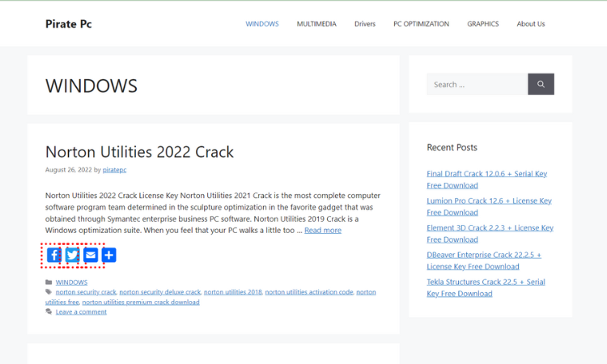The image size is (607, 364).
Task: Click the Pirate Pc site title
Action: pos(69,24)
